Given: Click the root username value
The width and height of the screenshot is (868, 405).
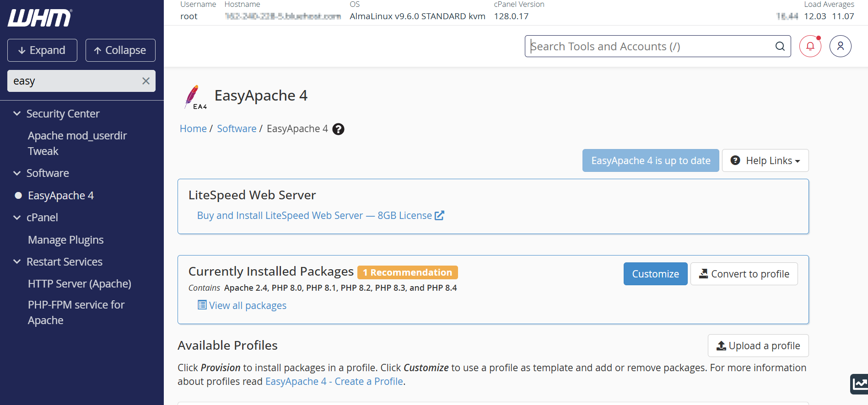Looking at the screenshot, I should (189, 16).
